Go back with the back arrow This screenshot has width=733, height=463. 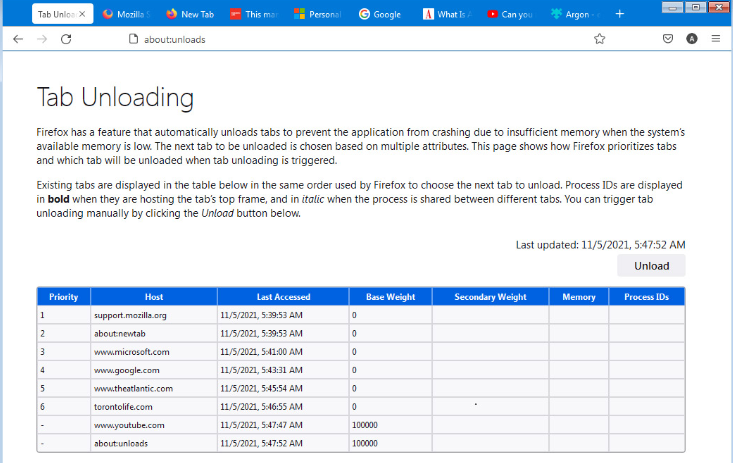tap(18, 39)
